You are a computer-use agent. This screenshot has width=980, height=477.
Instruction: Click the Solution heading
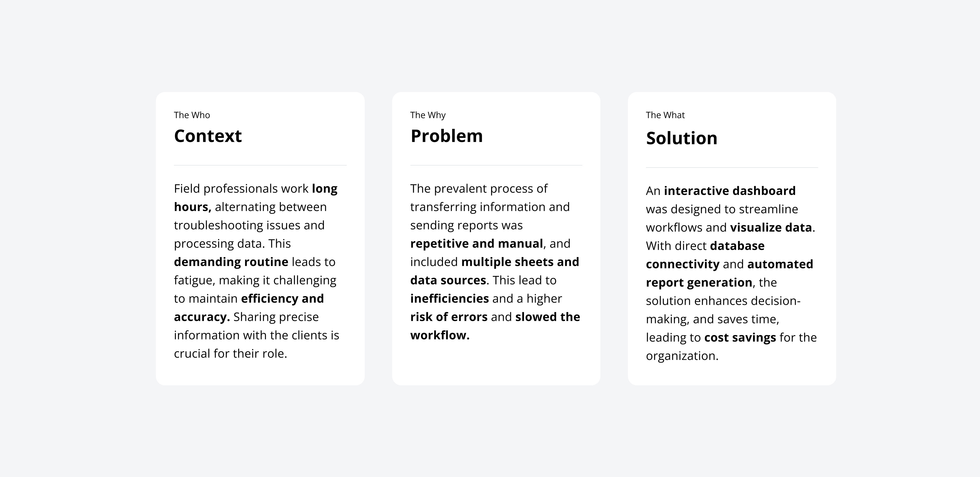point(681,138)
